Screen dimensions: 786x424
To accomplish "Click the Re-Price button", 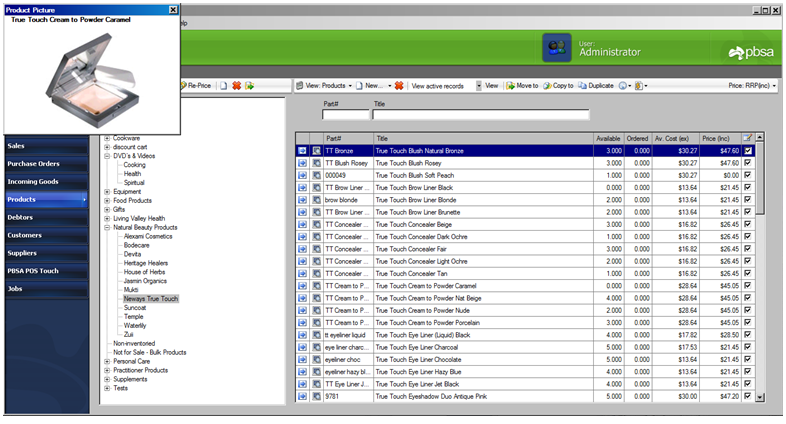I will 196,86.
